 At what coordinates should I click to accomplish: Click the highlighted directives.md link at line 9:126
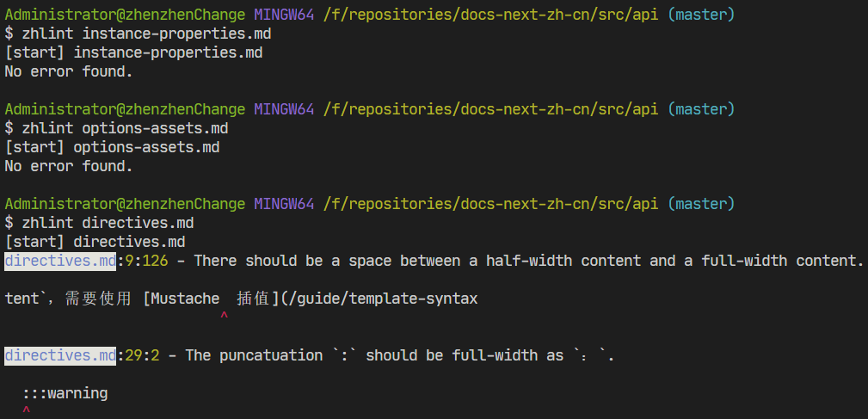[x=59, y=261]
